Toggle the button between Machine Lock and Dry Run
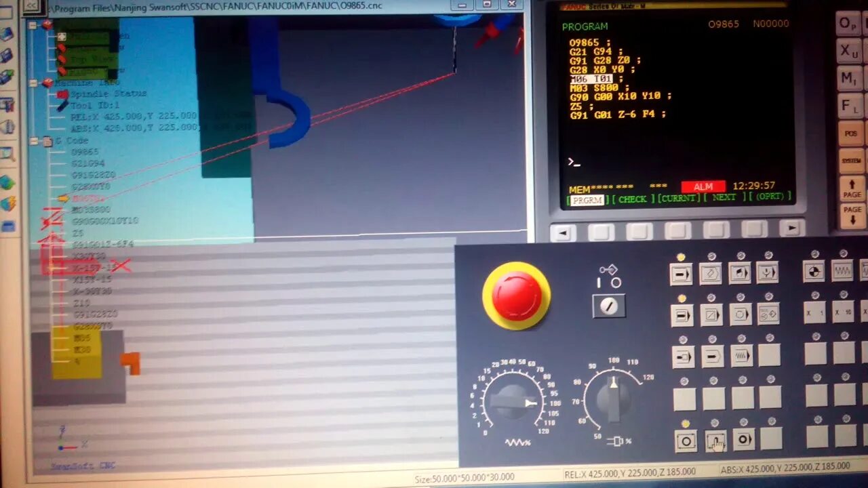 click(x=712, y=356)
